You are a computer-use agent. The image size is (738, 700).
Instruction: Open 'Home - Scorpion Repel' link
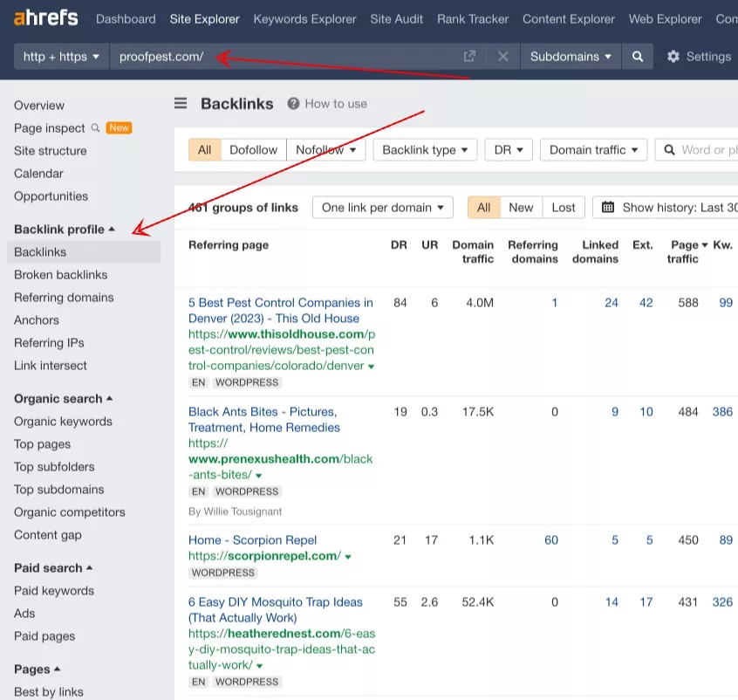click(252, 540)
